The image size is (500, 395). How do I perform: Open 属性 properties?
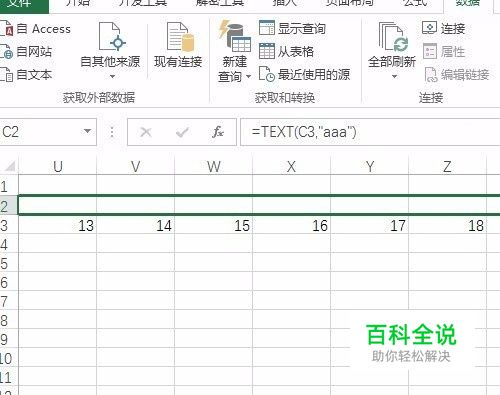coord(444,52)
